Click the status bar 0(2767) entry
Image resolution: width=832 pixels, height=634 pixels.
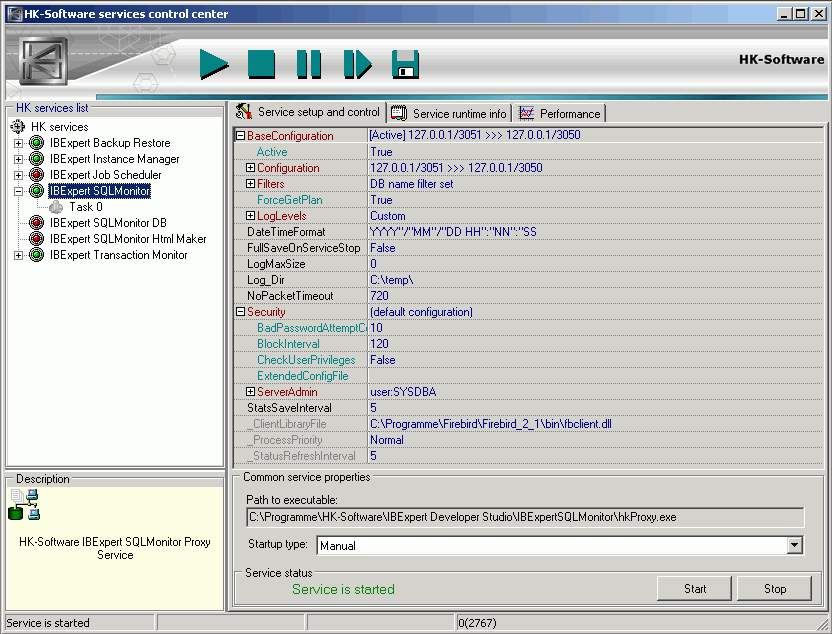coord(477,623)
